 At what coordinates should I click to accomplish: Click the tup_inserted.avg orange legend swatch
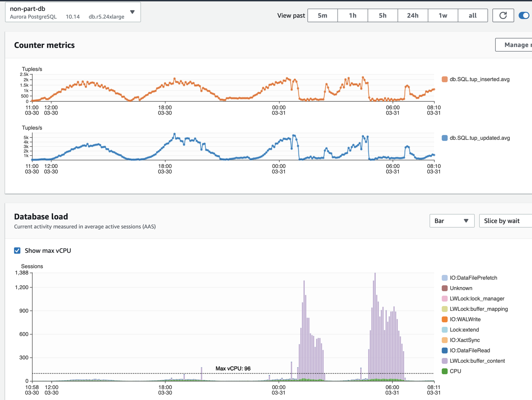[x=445, y=79]
